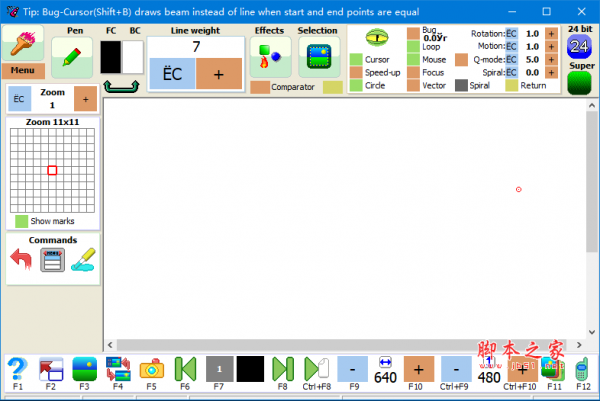Increase line weight with plus button
The height and width of the screenshot is (401, 600).
coord(218,74)
